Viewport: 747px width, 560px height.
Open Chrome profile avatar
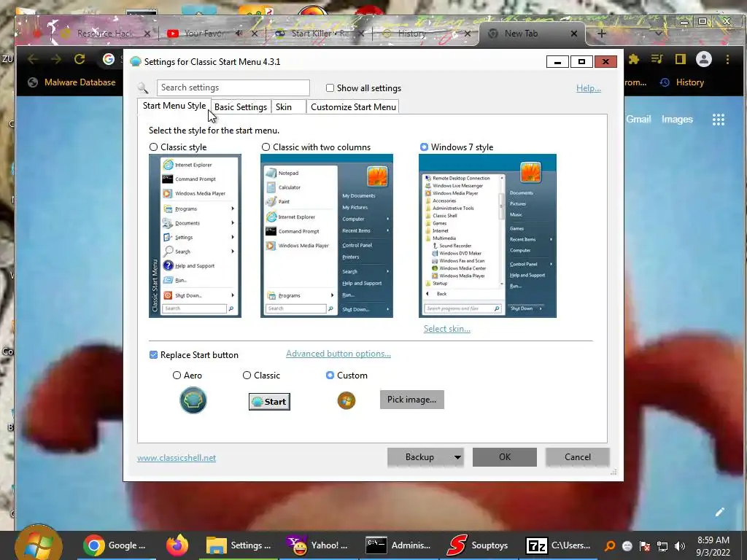tap(704, 59)
